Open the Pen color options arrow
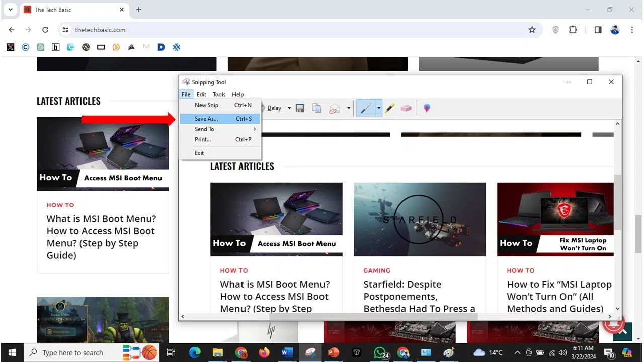 tap(379, 108)
